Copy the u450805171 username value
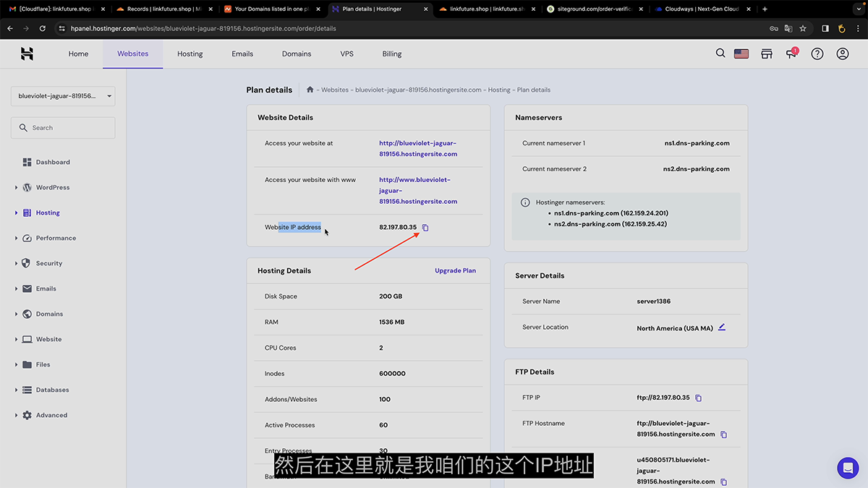 pyautogui.click(x=724, y=482)
